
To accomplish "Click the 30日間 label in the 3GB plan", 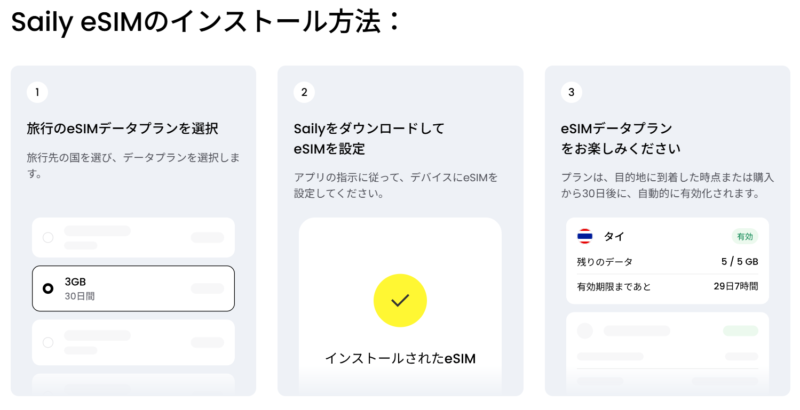I will click(79, 297).
